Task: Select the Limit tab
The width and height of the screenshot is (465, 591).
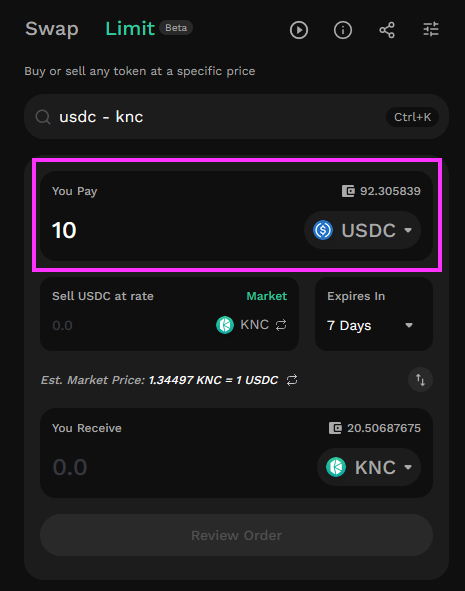Action: 130,29
